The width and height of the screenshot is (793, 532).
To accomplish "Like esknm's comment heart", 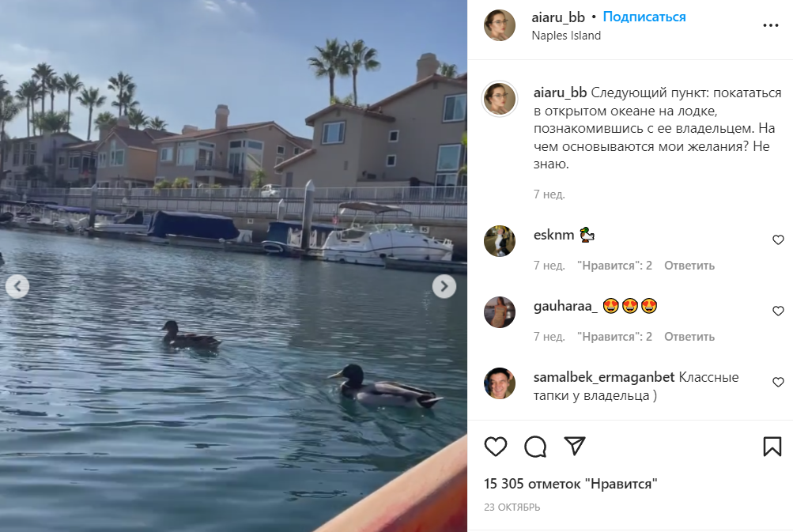I will [778, 240].
